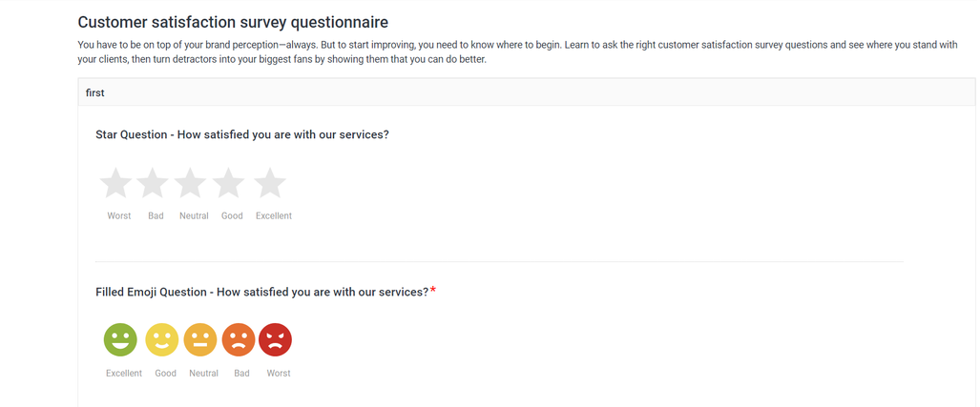This screenshot has width=980, height=407.
Task: Click the 'Excellent' label below the emojis
Action: point(124,374)
